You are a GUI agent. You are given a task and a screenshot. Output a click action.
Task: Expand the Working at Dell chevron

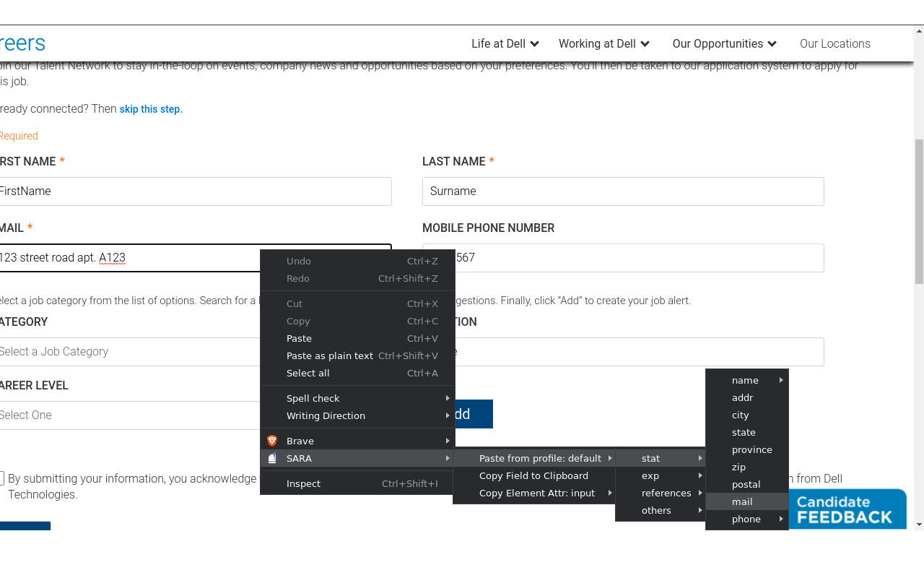[645, 44]
